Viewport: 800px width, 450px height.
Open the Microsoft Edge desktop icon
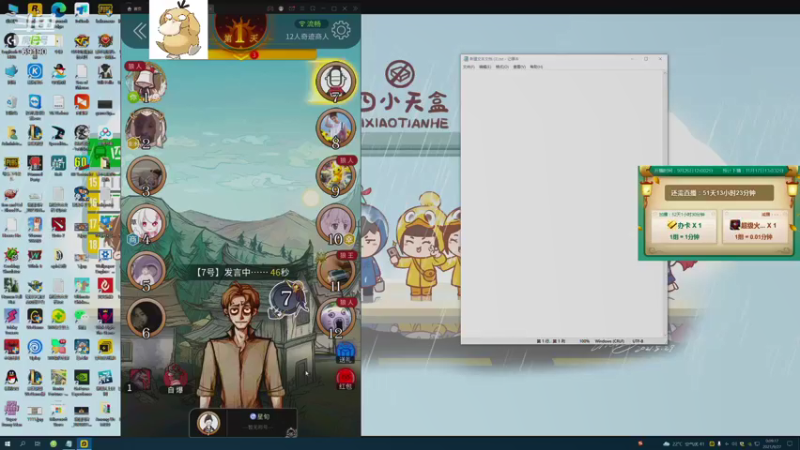pos(58,12)
